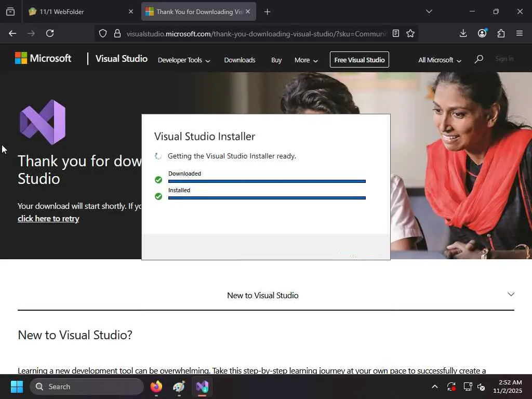Open the Firefox downloads panel icon
The width and height of the screenshot is (532, 399).
(x=463, y=33)
